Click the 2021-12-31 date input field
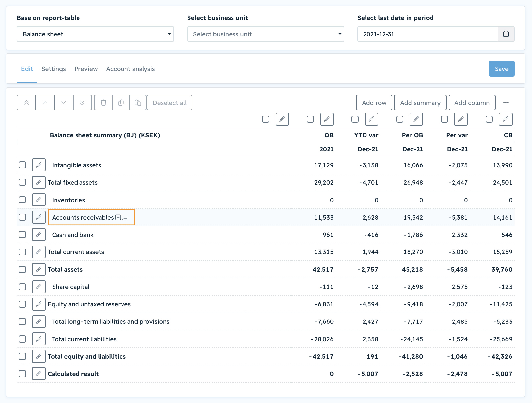Viewport: 532px width, 403px height. 428,34
